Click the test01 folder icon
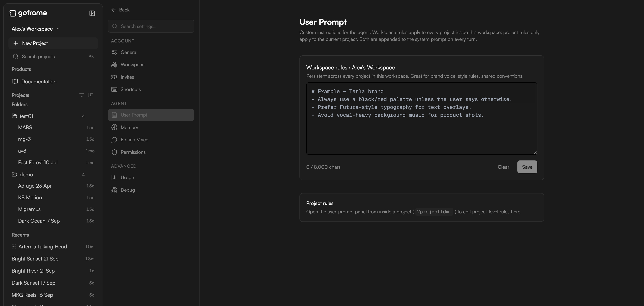This screenshot has width=644, height=306. point(14,116)
